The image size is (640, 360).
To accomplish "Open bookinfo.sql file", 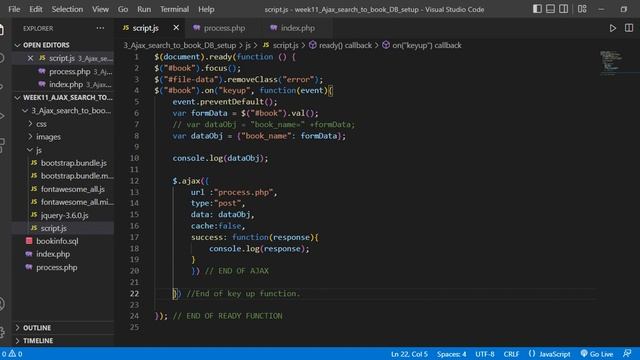I will tap(63, 241).
